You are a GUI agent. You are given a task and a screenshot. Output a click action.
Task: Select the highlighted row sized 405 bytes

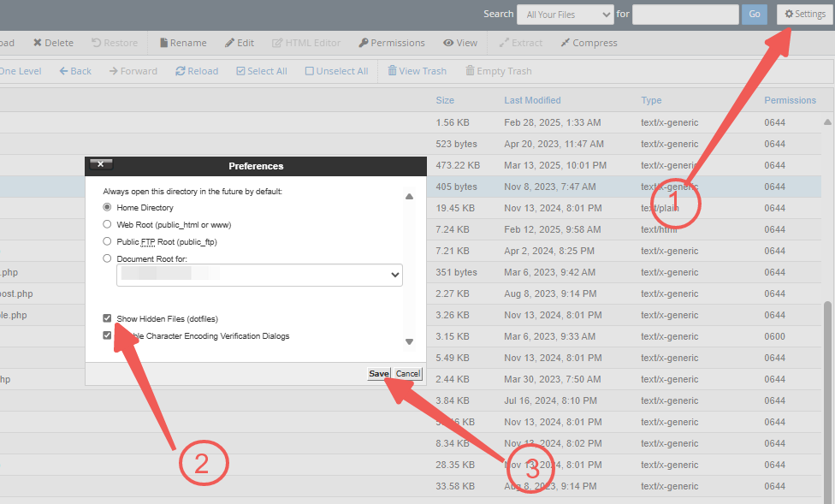pos(410,187)
